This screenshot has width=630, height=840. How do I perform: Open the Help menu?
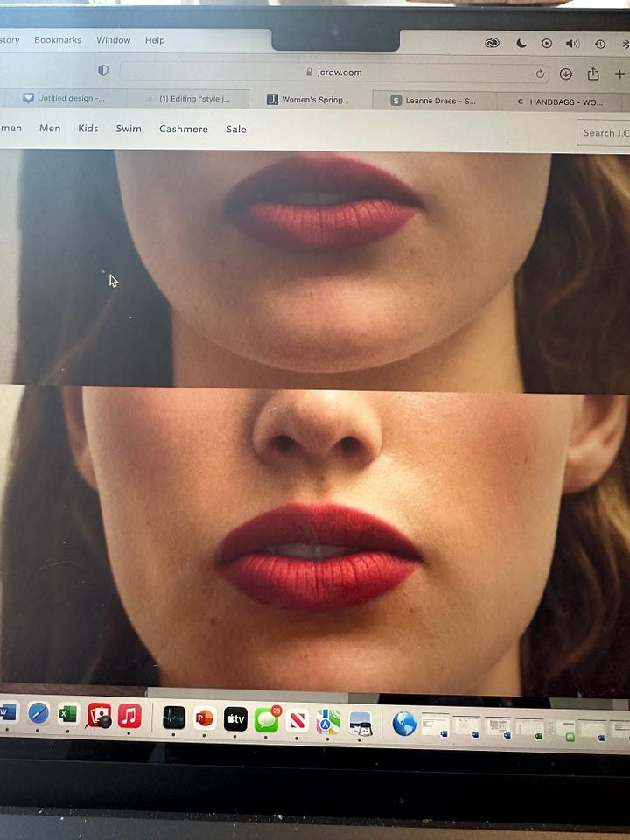point(155,40)
